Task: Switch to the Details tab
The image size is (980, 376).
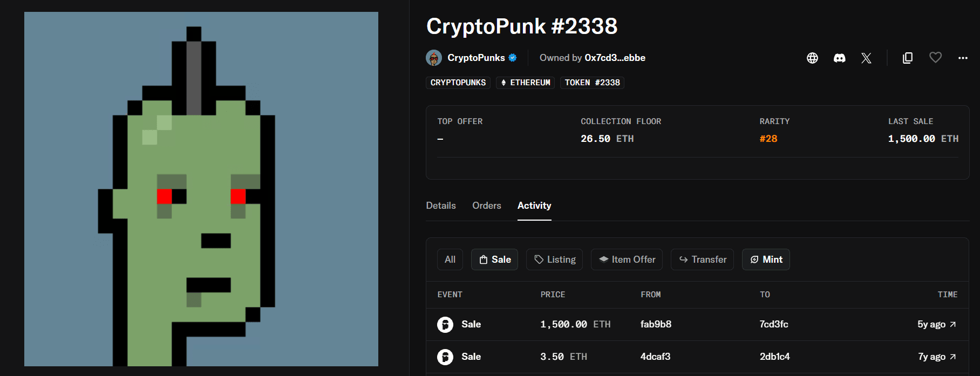Action: (441, 206)
